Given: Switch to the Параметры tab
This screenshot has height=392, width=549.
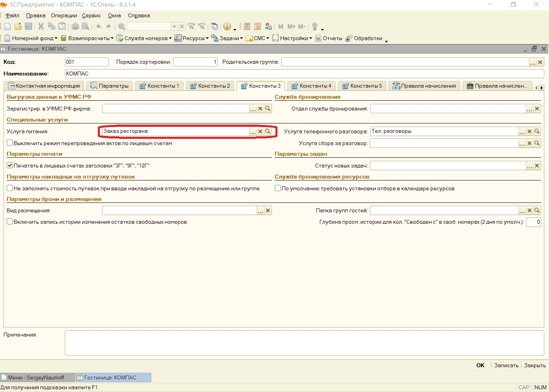Looking at the screenshot, I should (x=110, y=86).
